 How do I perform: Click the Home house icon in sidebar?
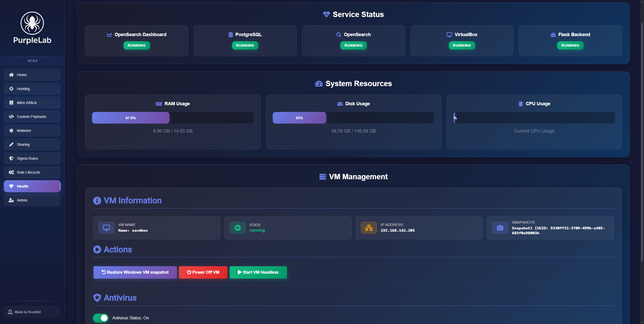coord(11,75)
